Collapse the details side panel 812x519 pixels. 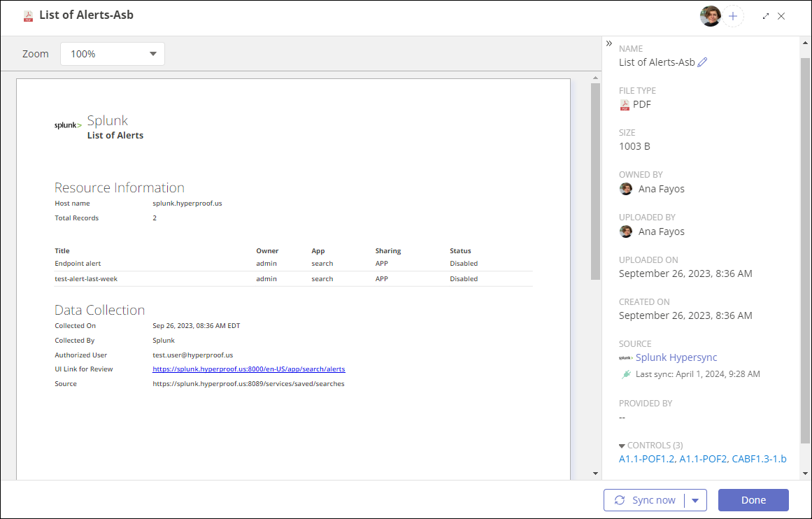click(609, 43)
